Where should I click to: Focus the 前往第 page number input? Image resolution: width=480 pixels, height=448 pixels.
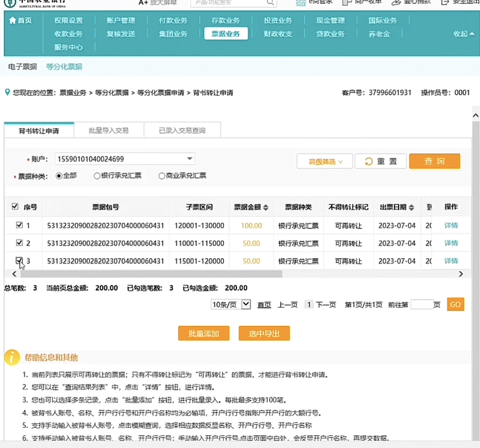[422, 304]
